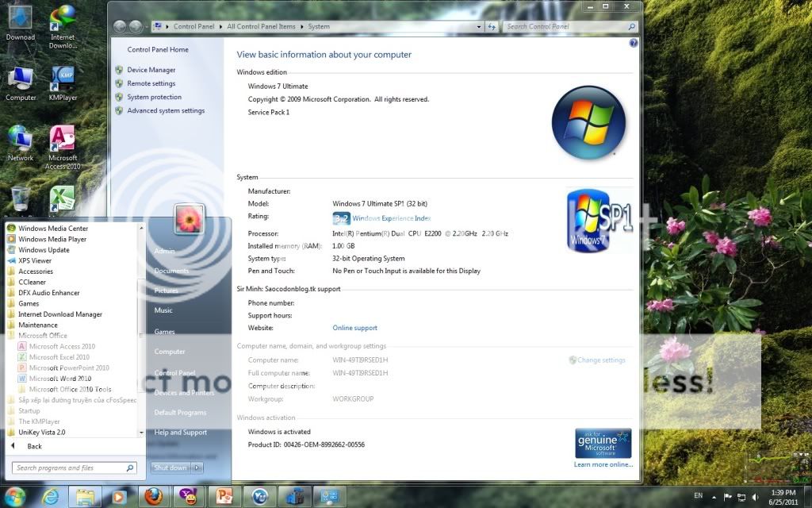Click the back navigation arrow in Control Panel
The height and width of the screenshot is (508, 812).
point(120,26)
